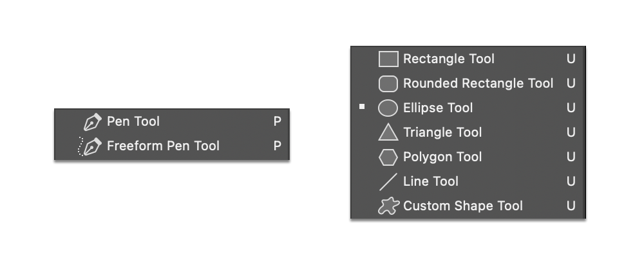Choose the Line Tool diagonal line icon
Image resolution: width=644 pixels, height=258 pixels.
click(x=388, y=181)
